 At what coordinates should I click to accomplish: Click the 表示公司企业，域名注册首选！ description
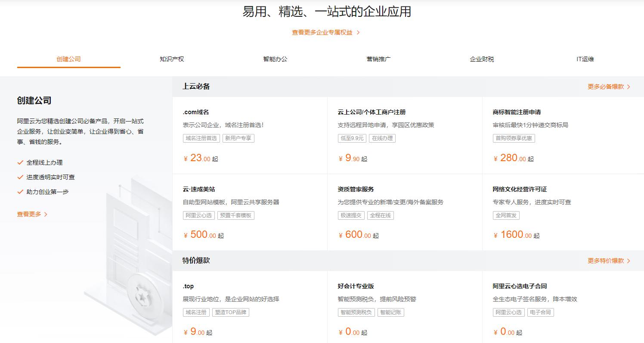point(223,125)
